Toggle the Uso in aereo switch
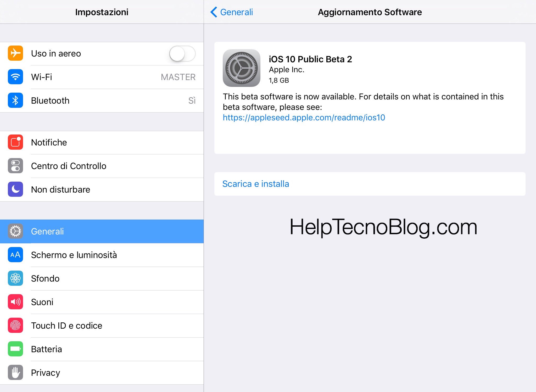 pos(182,54)
